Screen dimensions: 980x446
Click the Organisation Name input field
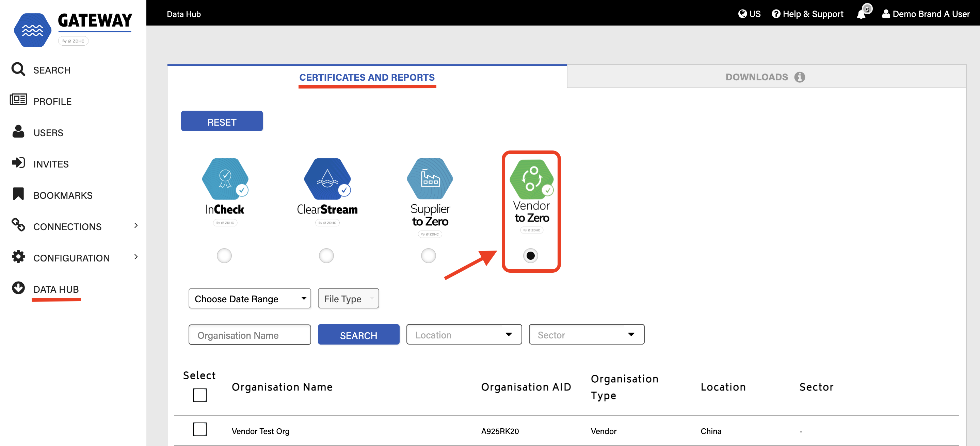tap(250, 334)
